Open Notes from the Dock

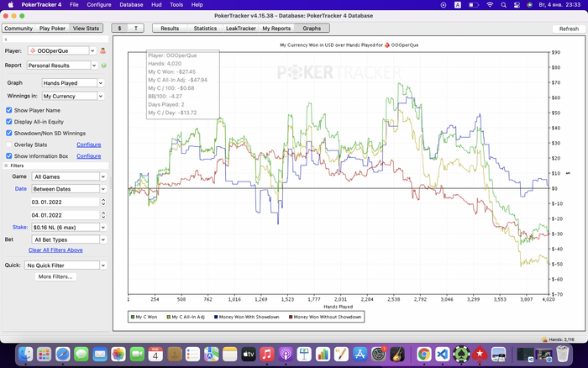[x=230, y=354]
